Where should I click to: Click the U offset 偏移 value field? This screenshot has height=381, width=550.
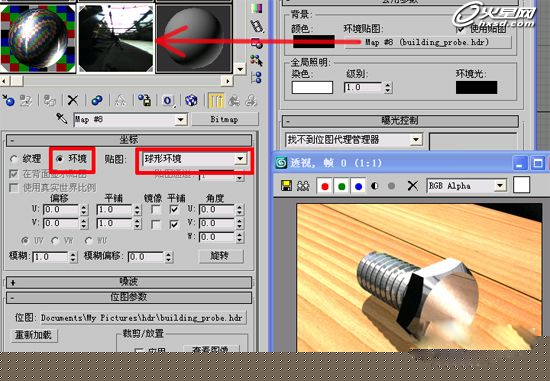(x=61, y=210)
